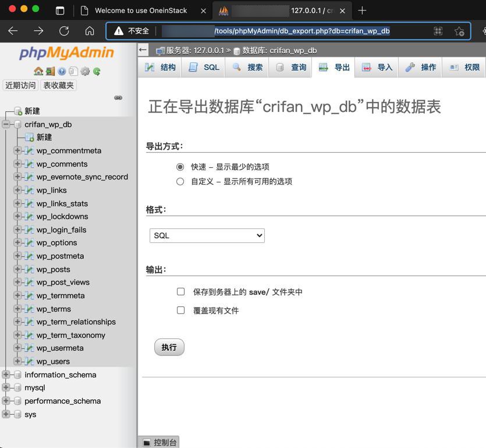The image size is (486, 448).
Task: Expand the sys database node
Action: (6, 414)
